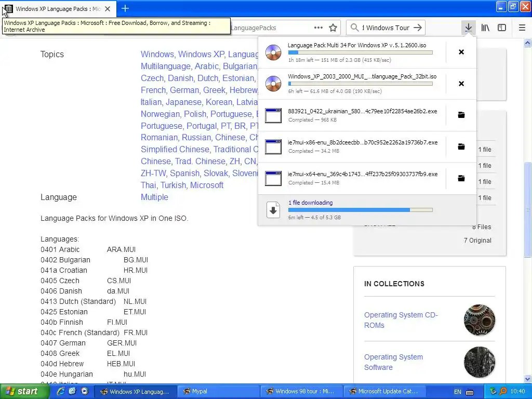Viewport: 532px width, 399px height.
Task: Click the Language Pack Multi 34 progress bar
Action: [361, 52]
